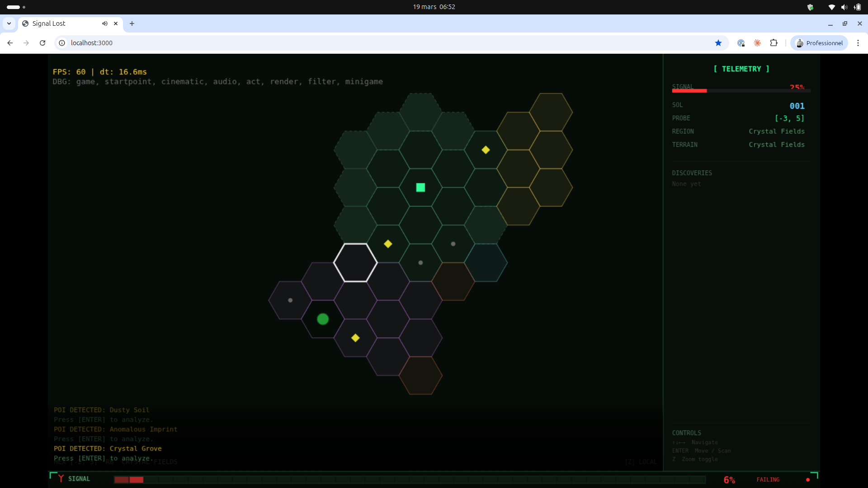Mute the Signal Lost tab audio
The width and height of the screenshot is (868, 488).
click(105, 23)
